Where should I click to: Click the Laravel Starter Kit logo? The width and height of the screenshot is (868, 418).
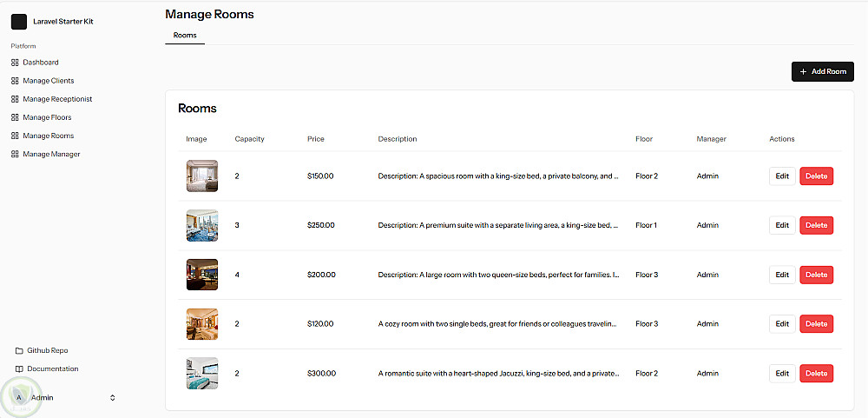pyautogui.click(x=19, y=22)
